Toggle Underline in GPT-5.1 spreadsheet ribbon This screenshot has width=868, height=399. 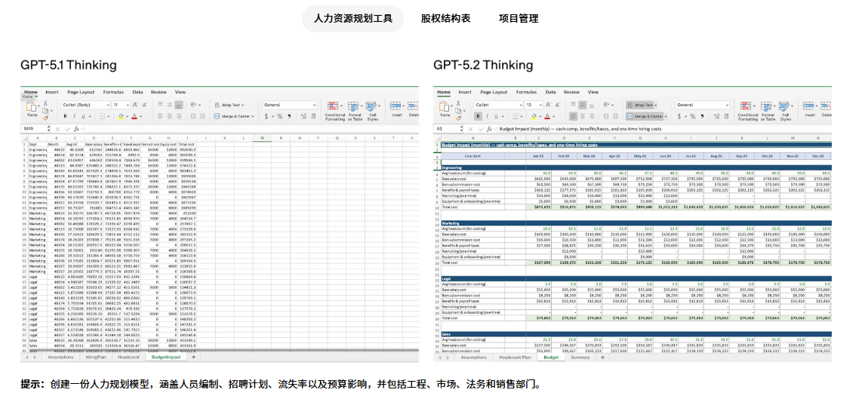tap(84, 116)
